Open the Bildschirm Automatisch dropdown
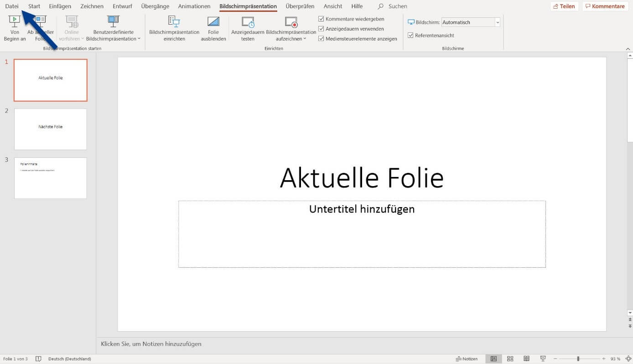Viewport: 633px width, 364px height. click(x=498, y=22)
